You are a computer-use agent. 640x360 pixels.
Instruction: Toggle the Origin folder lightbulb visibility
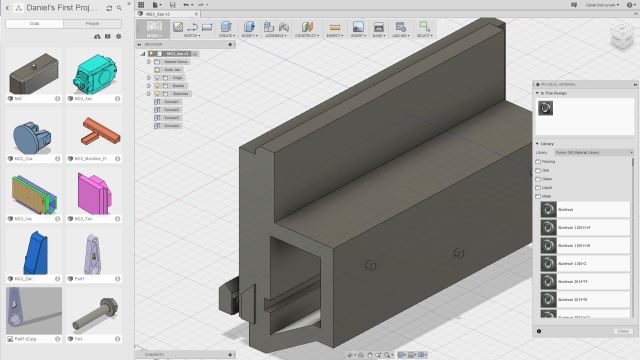click(157, 78)
